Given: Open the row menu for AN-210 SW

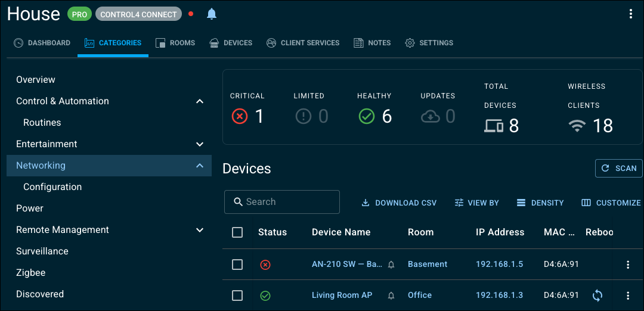Looking at the screenshot, I should tap(627, 265).
